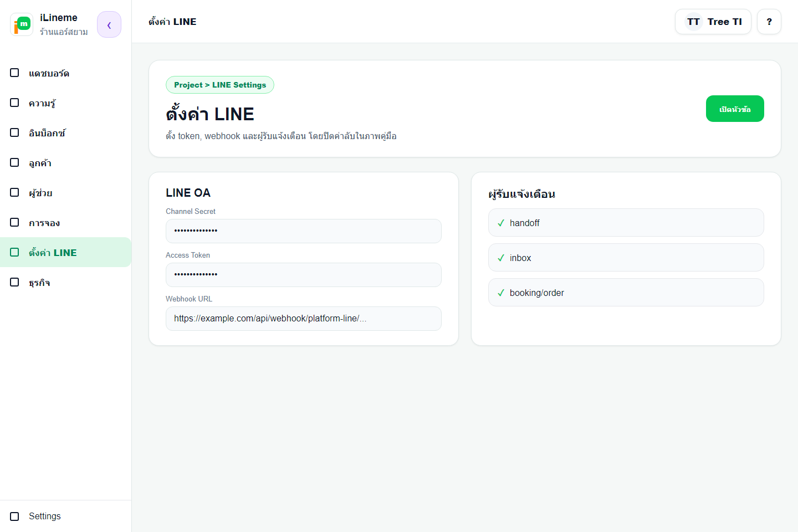Open การจอง in the sidebar

[65, 223]
